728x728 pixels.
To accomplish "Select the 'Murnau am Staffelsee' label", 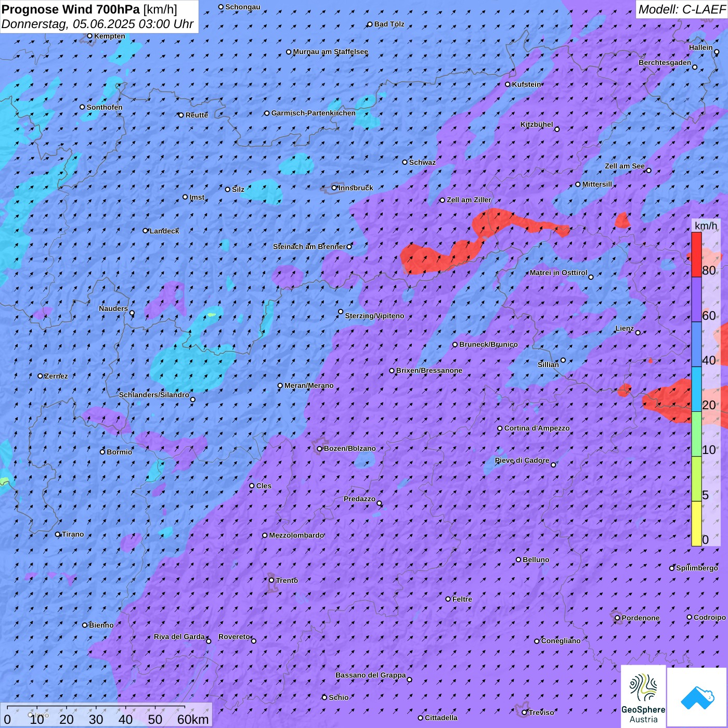I will pos(330,51).
